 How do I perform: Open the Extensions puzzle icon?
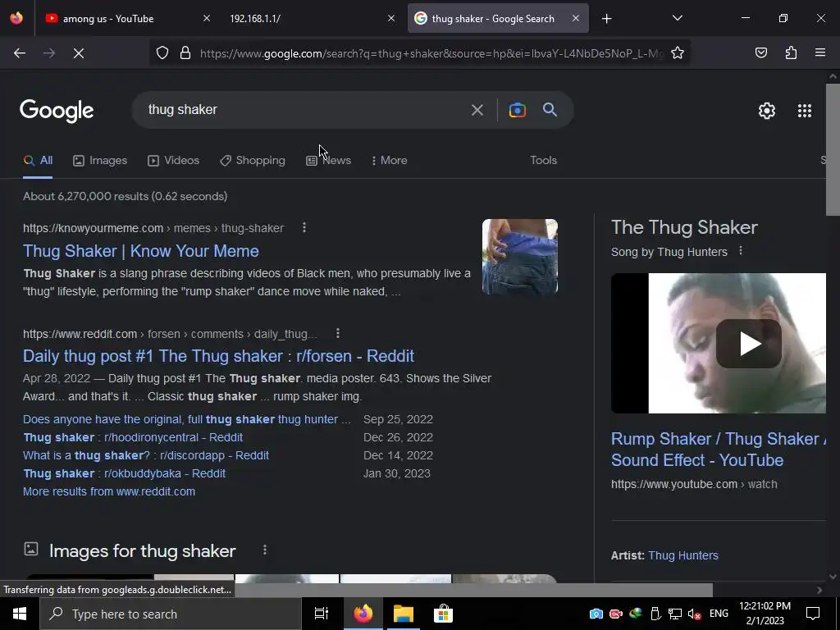point(791,52)
